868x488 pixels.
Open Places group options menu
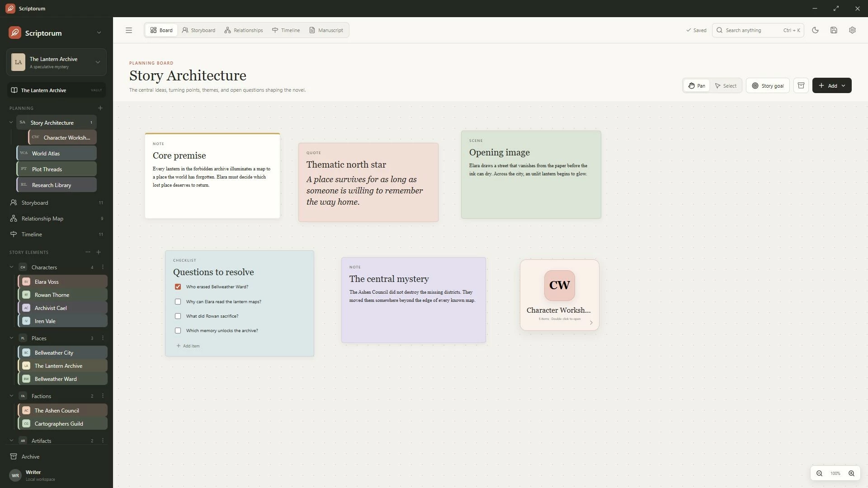pos(103,338)
